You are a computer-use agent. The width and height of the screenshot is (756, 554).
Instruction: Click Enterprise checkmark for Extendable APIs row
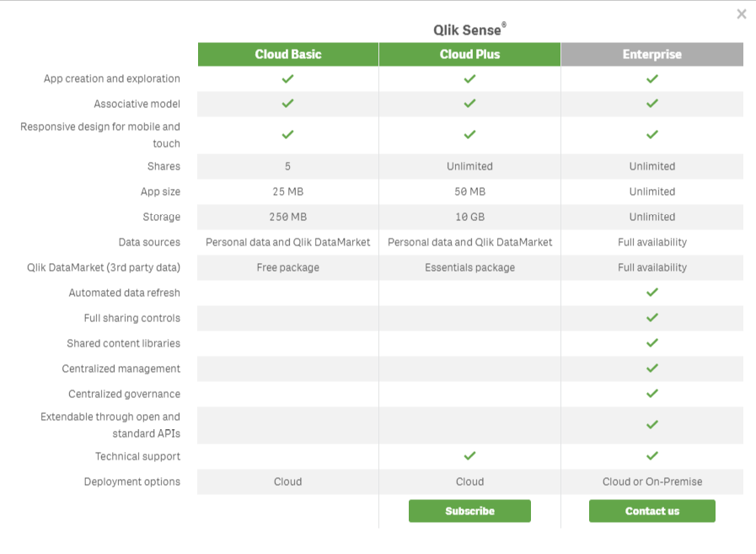651,425
